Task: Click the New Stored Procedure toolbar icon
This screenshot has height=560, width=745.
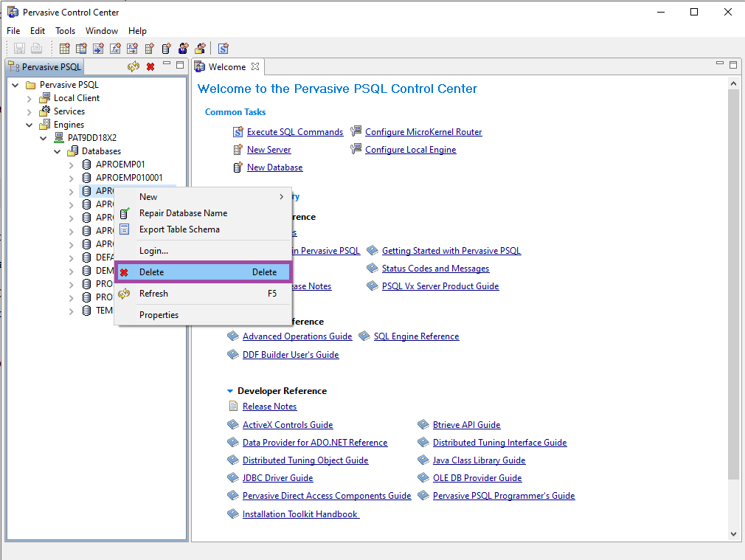Action: (98, 48)
